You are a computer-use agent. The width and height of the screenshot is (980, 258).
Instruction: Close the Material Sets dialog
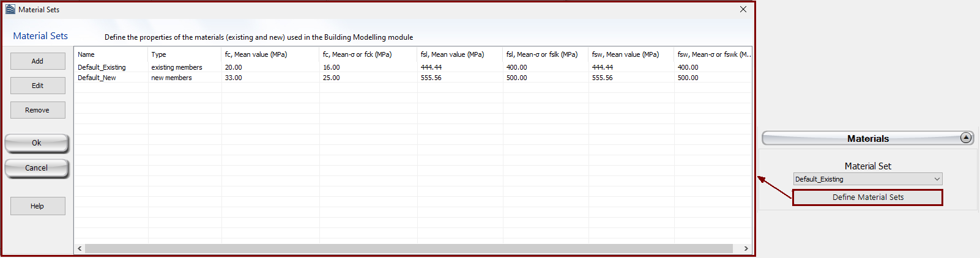tap(743, 9)
